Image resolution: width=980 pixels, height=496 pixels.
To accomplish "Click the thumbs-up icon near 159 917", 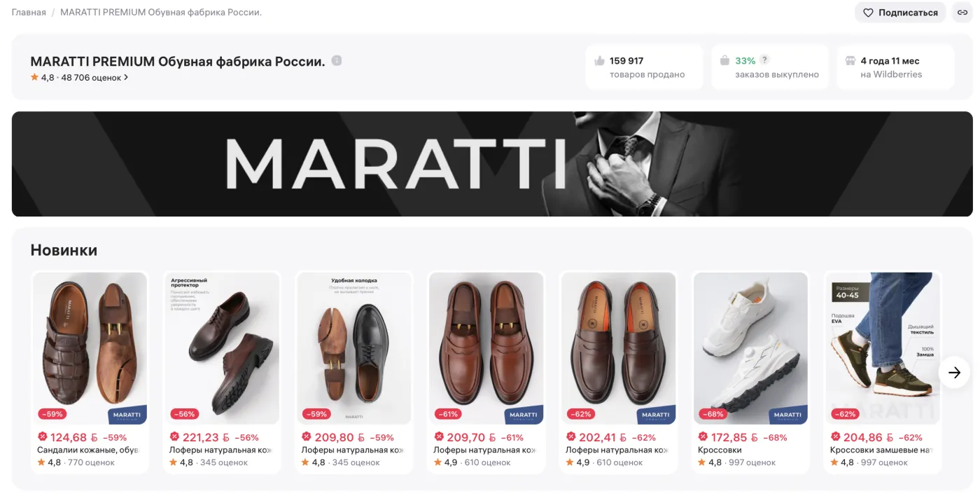I will click(599, 61).
